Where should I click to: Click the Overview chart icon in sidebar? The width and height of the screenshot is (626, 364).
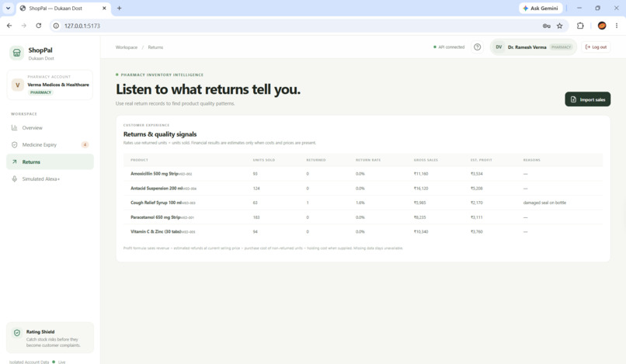point(15,128)
